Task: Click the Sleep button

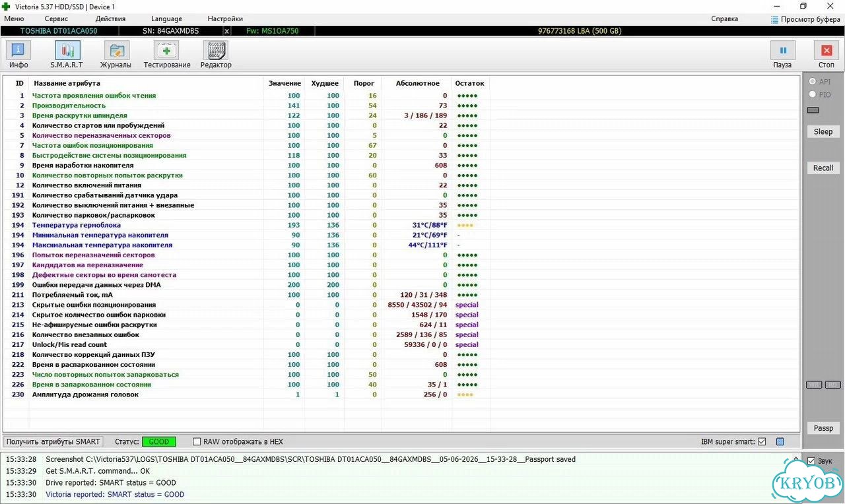Action: coord(823,131)
